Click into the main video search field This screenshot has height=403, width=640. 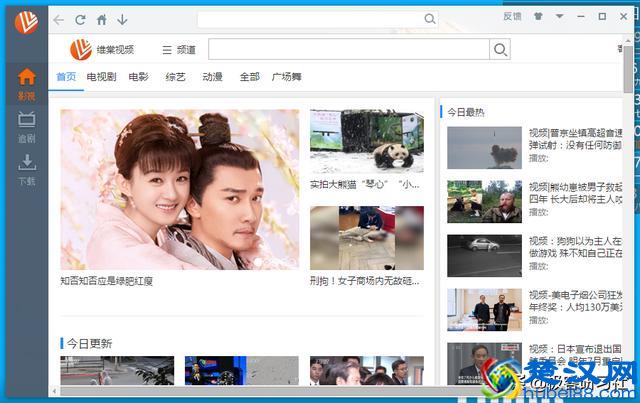click(349, 49)
